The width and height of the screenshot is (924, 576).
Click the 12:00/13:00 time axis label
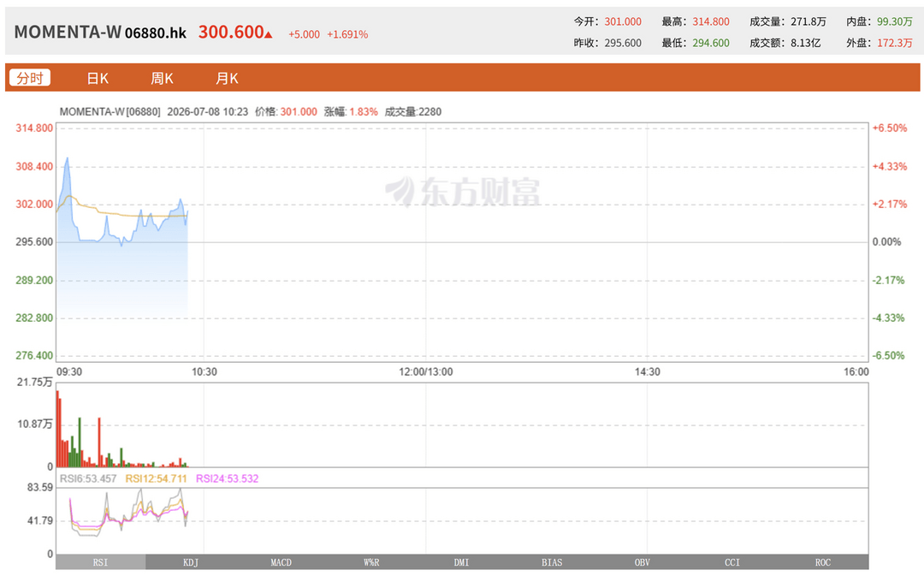click(x=425, y=372)
